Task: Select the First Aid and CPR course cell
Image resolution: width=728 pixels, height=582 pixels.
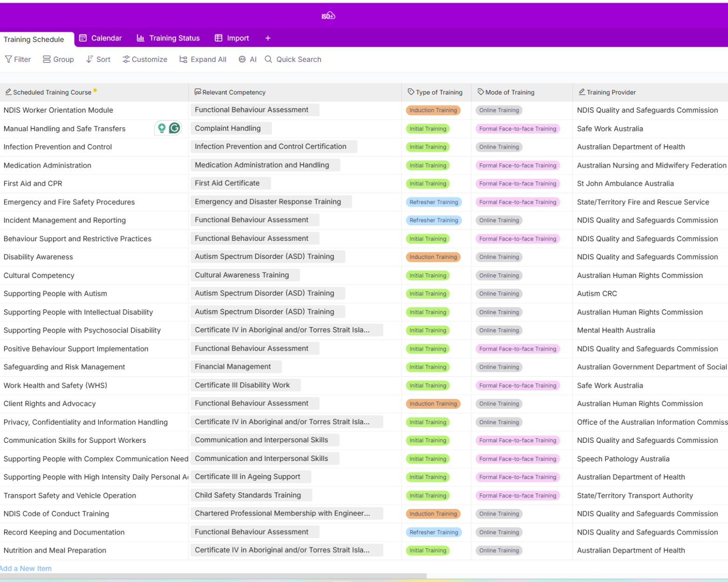Action: tap(33, 183)
